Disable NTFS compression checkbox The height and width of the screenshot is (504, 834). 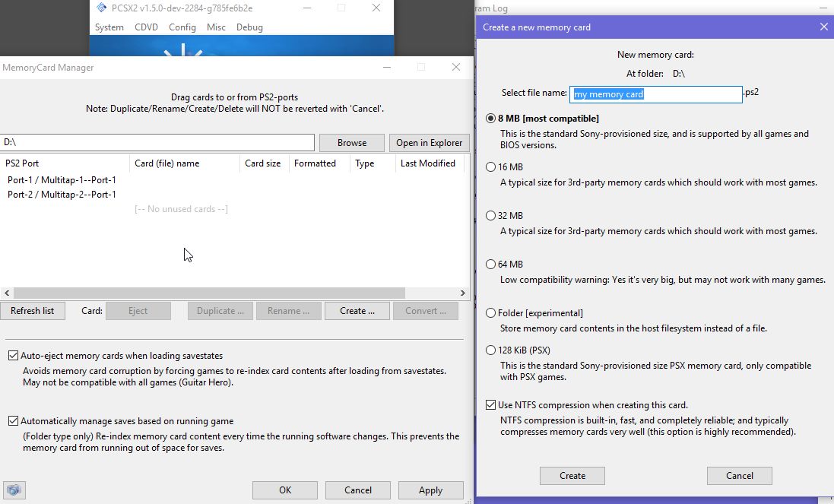[x=490, y=405]
